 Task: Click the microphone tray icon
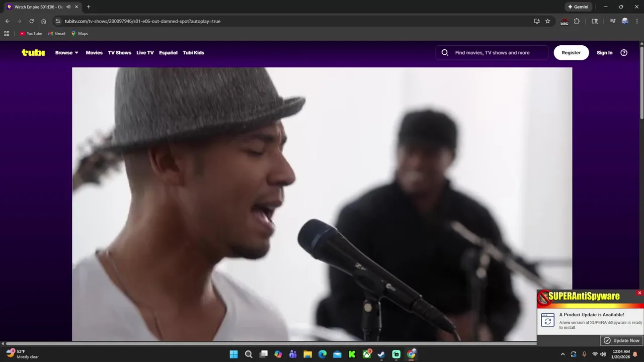pos(584,354)
